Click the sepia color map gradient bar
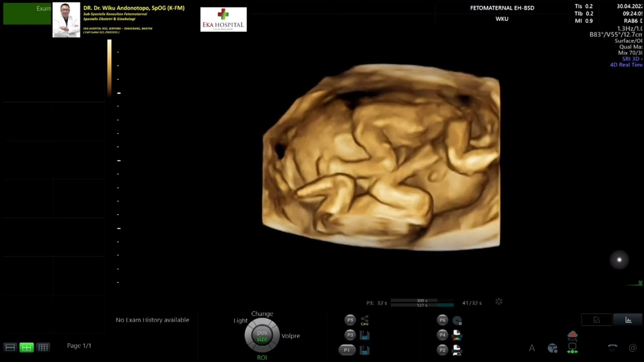Image resolution: width=644 pixels, height=362 pixels. pyautogui.click(x=109, y=68)
